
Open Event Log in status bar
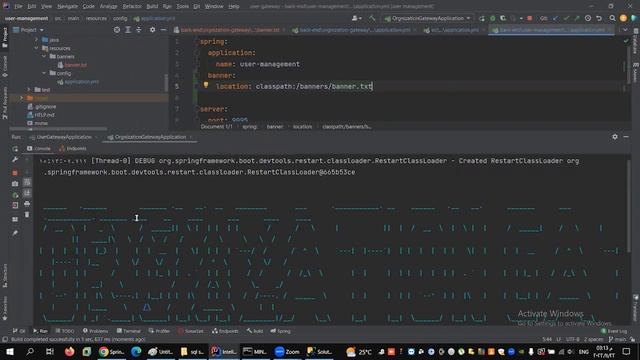coord(614,331)
